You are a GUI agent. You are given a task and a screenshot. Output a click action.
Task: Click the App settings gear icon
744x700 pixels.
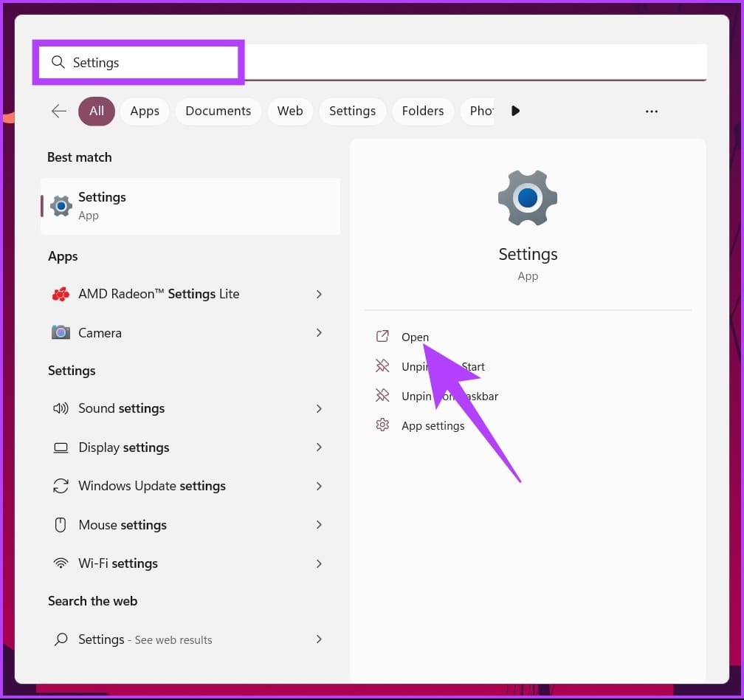point(382,425)
